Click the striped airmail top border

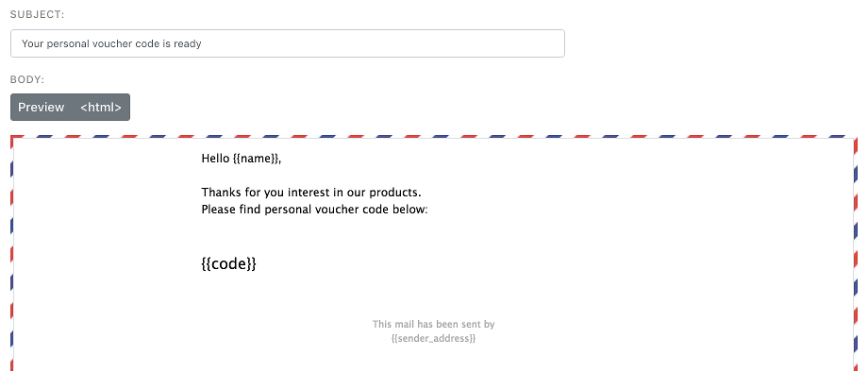click(x=433, y=136)
